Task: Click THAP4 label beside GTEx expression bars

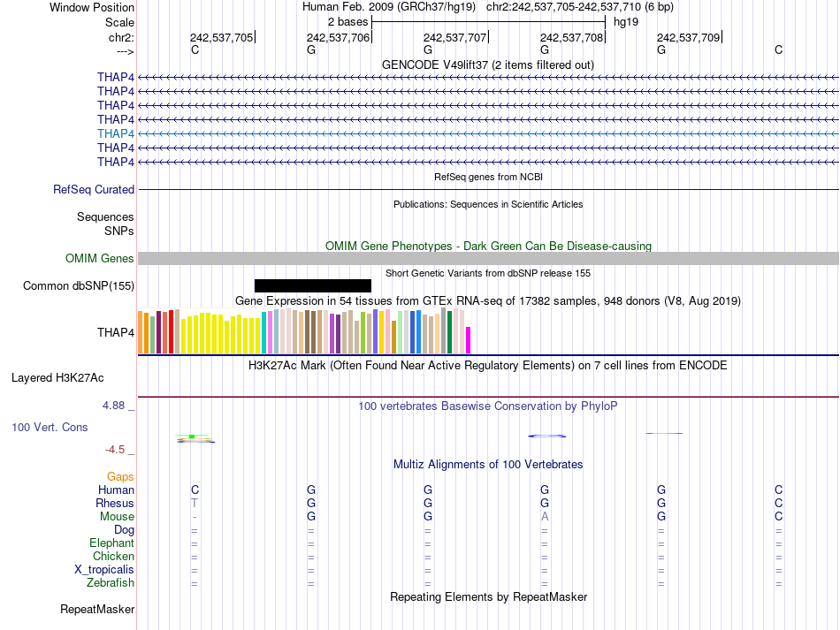Action: tap(116, 332)
